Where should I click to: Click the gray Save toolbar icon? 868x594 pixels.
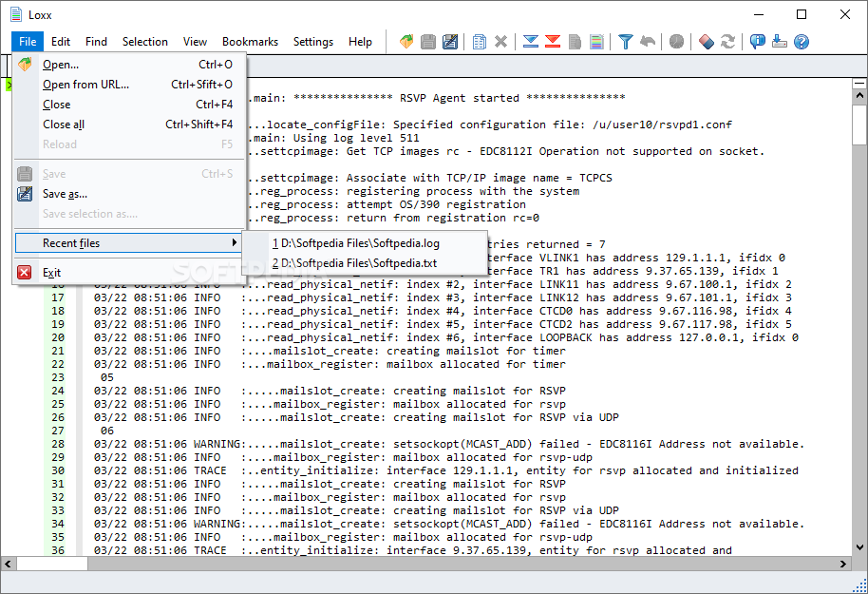coord(428,42)
